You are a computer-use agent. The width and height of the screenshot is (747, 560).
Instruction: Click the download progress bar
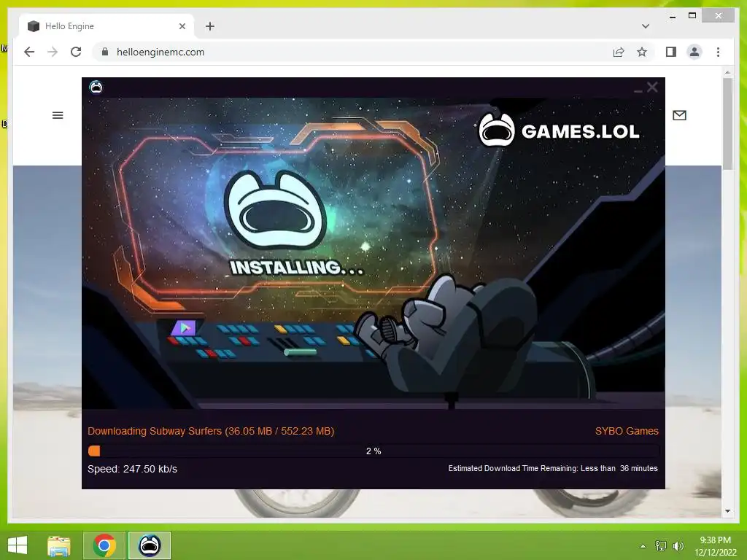pyautogui.click(x=373, y=451)
